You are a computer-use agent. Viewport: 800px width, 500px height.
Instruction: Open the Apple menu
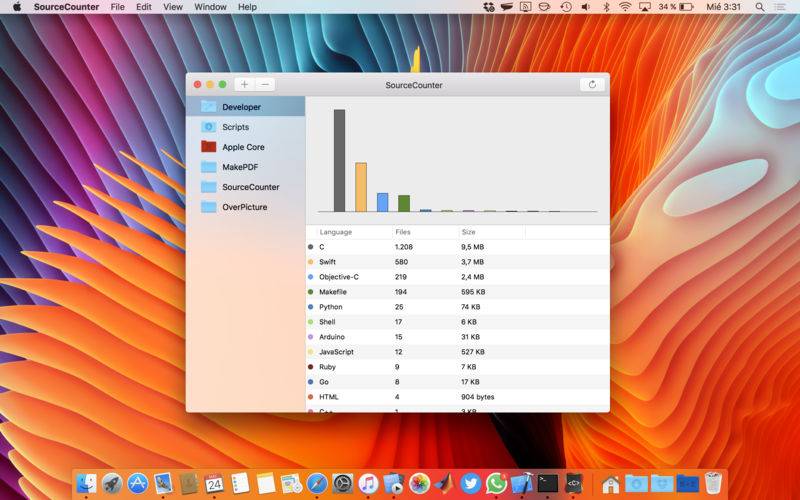pos(17,7)
